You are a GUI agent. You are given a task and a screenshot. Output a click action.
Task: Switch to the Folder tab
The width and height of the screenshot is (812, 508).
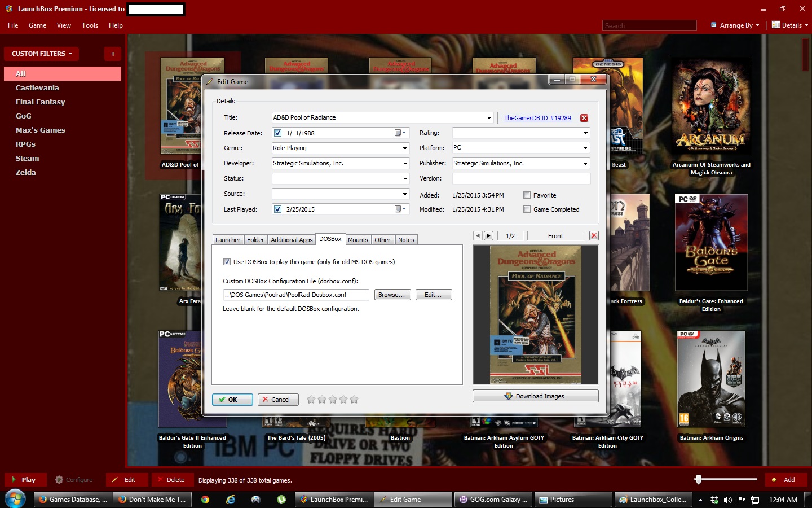255,240
